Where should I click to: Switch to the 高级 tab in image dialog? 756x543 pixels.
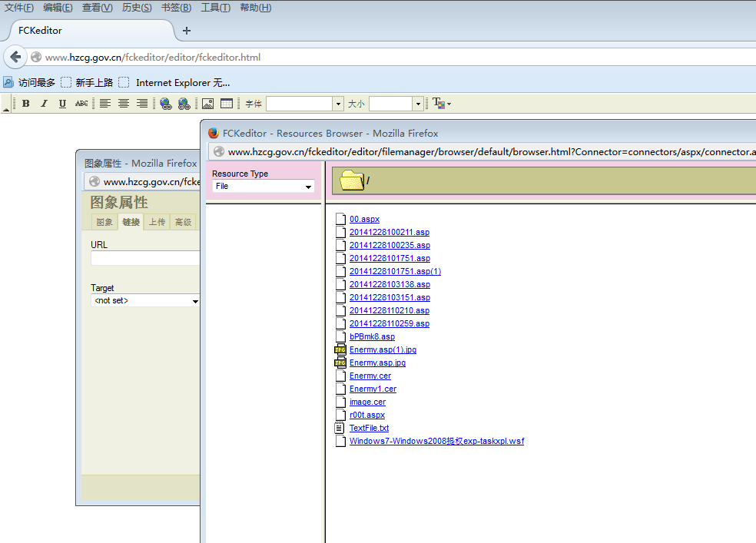[183, 222]
